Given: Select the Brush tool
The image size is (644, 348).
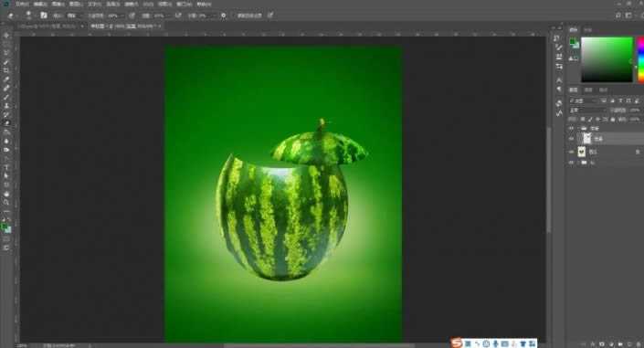Looking at the screenshot, I should click(x=6, y=98).
